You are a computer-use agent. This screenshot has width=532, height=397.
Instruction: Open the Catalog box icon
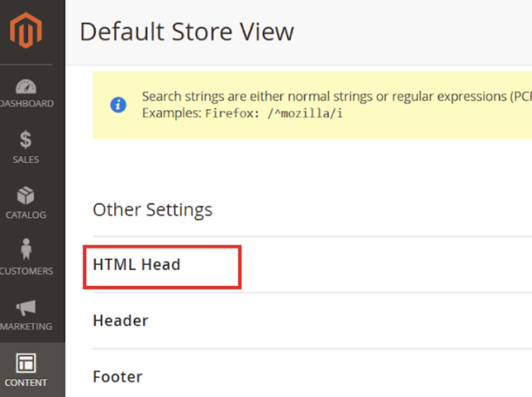26,195
